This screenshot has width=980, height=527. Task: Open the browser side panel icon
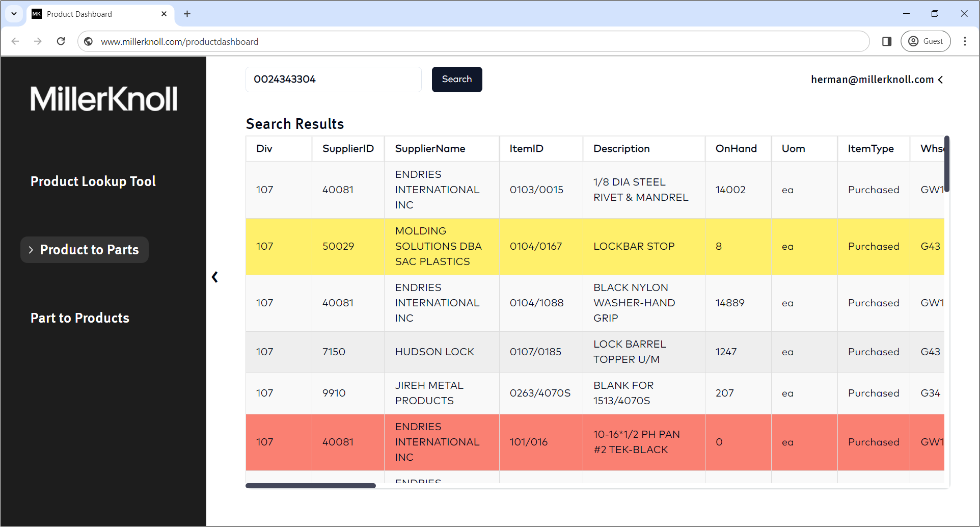887,41
